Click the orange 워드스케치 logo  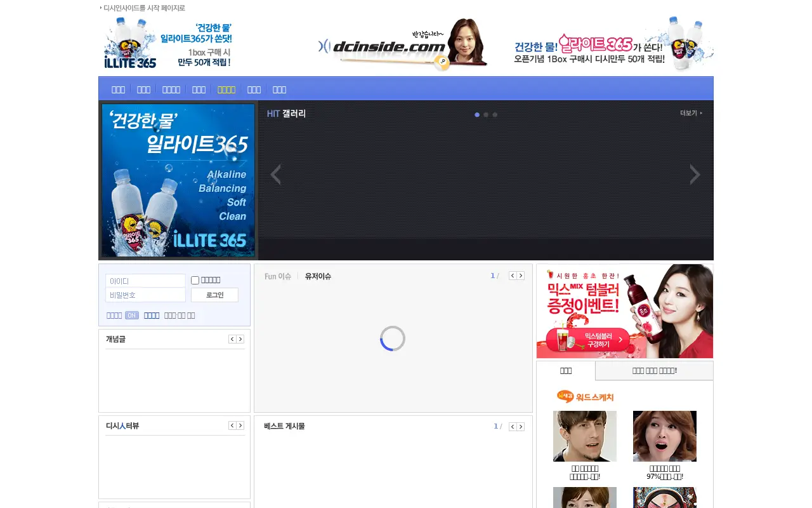pyautogui.click(x=586, y=397)
